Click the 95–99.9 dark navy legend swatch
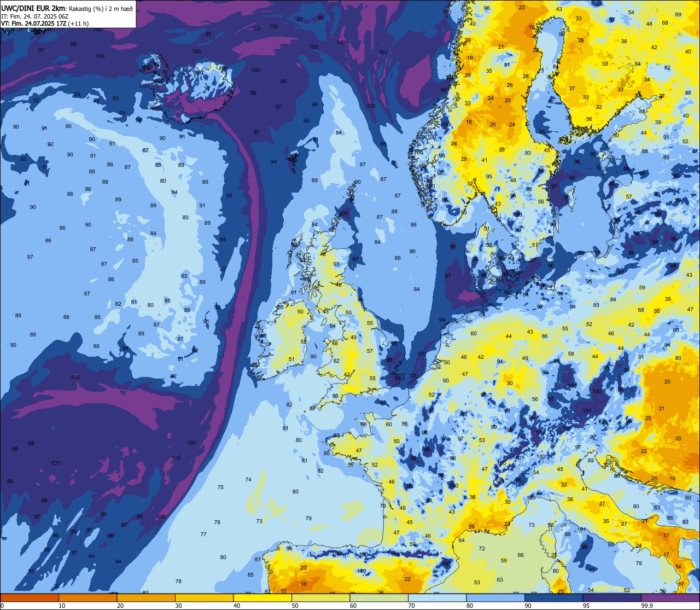Image resolution: width=700 pixels, height=610 pixels. click(612, 597)
